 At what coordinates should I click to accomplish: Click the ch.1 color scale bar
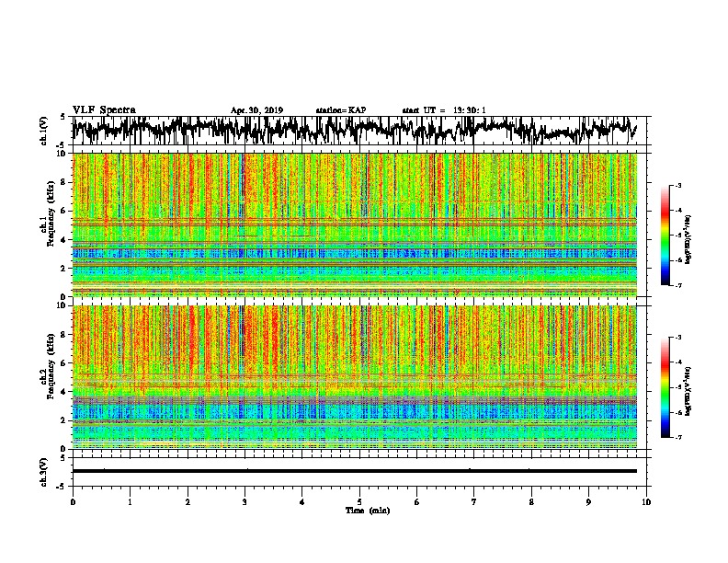click(665, 236)
